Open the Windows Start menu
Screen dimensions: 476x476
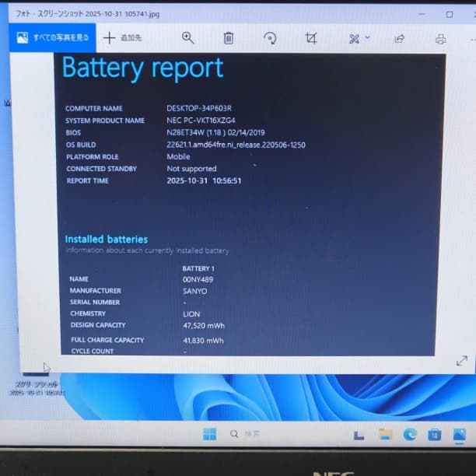click(x=209, y=434)
